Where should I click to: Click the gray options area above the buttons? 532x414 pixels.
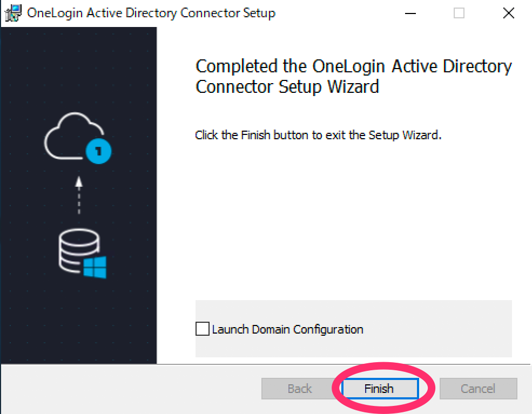coord(353,310)
